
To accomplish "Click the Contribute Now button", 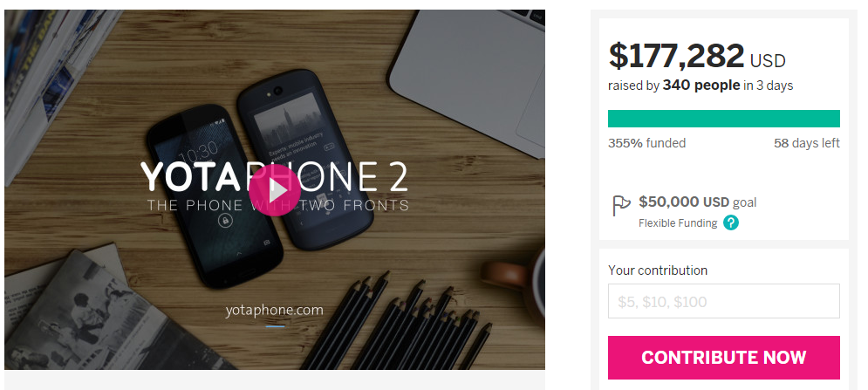I will (723, 358).
